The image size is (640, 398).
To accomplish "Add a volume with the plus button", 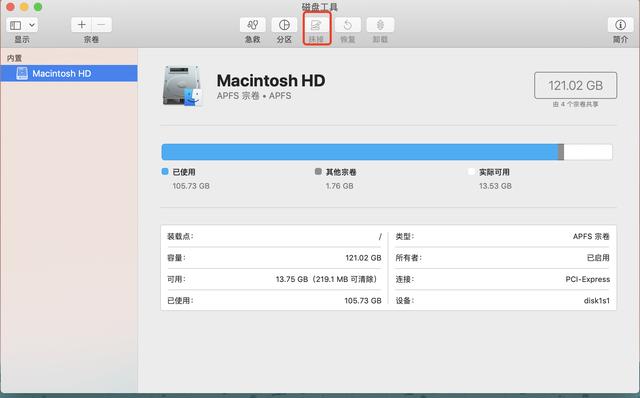I will pos(82,25).
